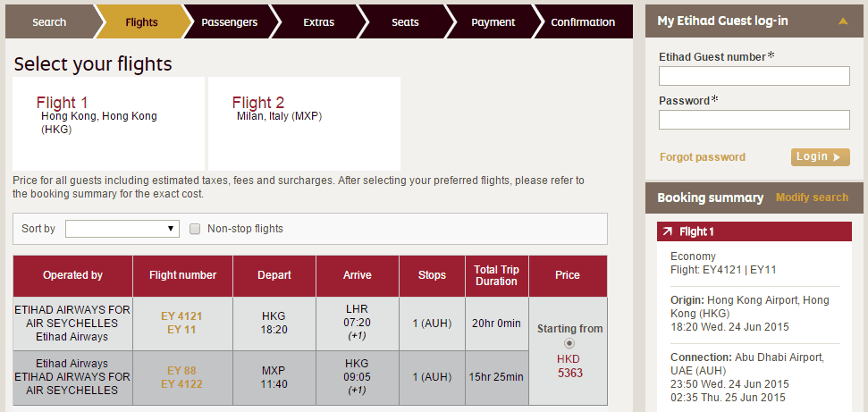Open the Sort by dropdown
868x412 pixels.
(x=123, y=229)
